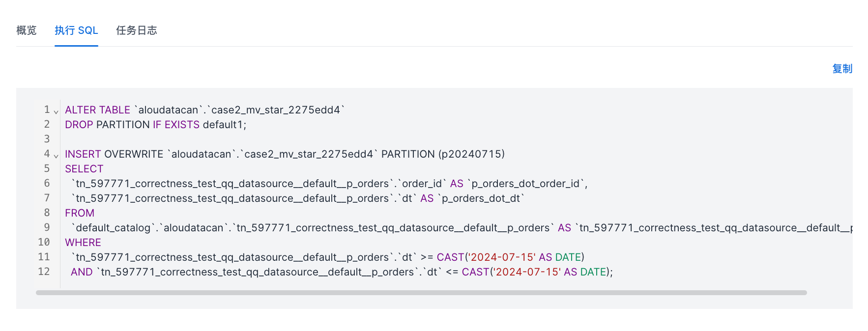
Task: Collapse the INSERT OVERWRITE block at line 4
Action: [56, 156]
